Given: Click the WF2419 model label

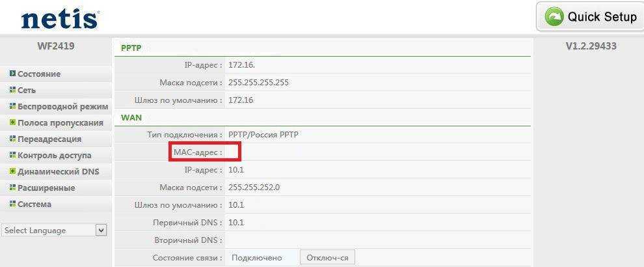Looking at the screenshot, I should tap(56, 46).
